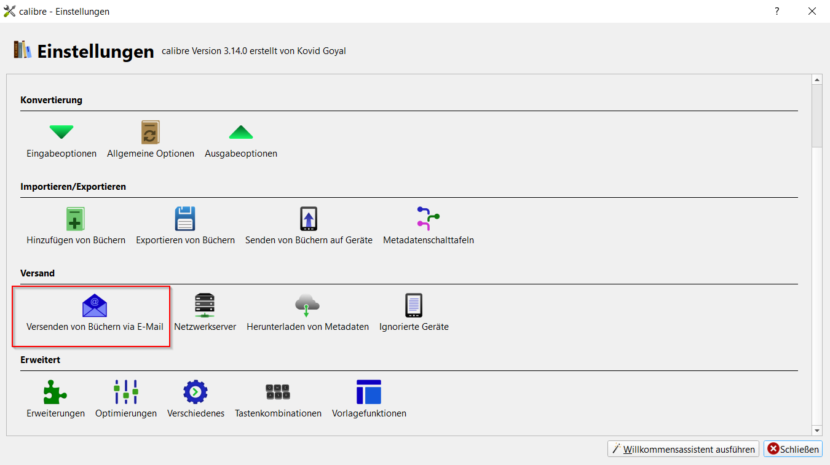830x465 pixels.
Task: Click the Importieren/Exportieren section heading
Action: pyautogui.click(x=73, y=186)
